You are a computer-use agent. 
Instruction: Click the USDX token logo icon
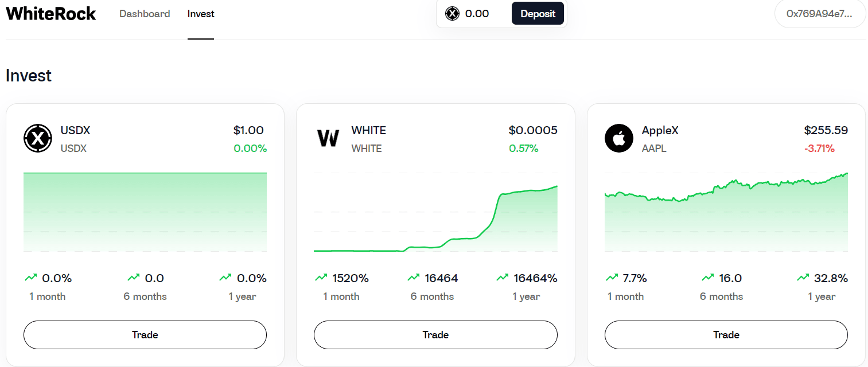coord(38,139)
